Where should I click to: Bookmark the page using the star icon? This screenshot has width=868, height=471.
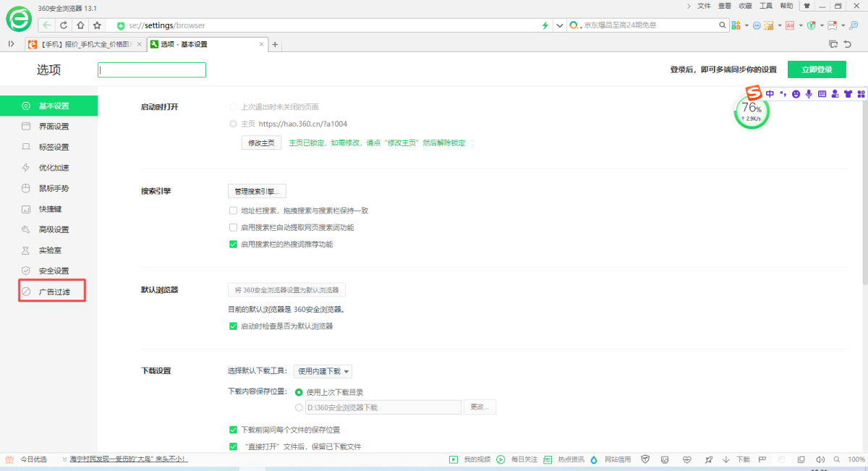(x=97, y=25)
